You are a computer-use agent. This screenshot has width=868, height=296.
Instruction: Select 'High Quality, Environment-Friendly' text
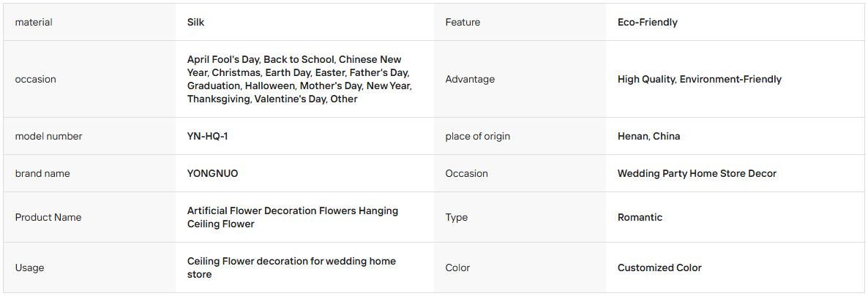[700, 79]
